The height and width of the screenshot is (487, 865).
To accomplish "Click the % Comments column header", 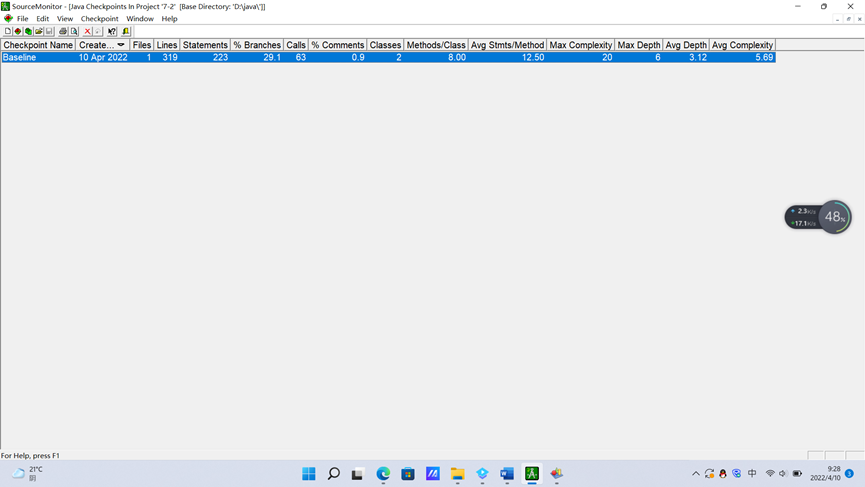I will (x=338, y=45).
